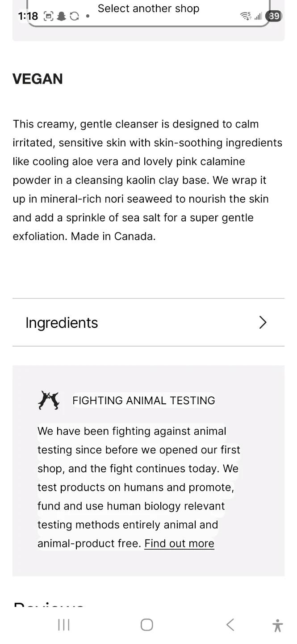Screen dimensions: 297x644
Task: Click the chevron arrow beside Ingredients
Action: coord(263,322)
